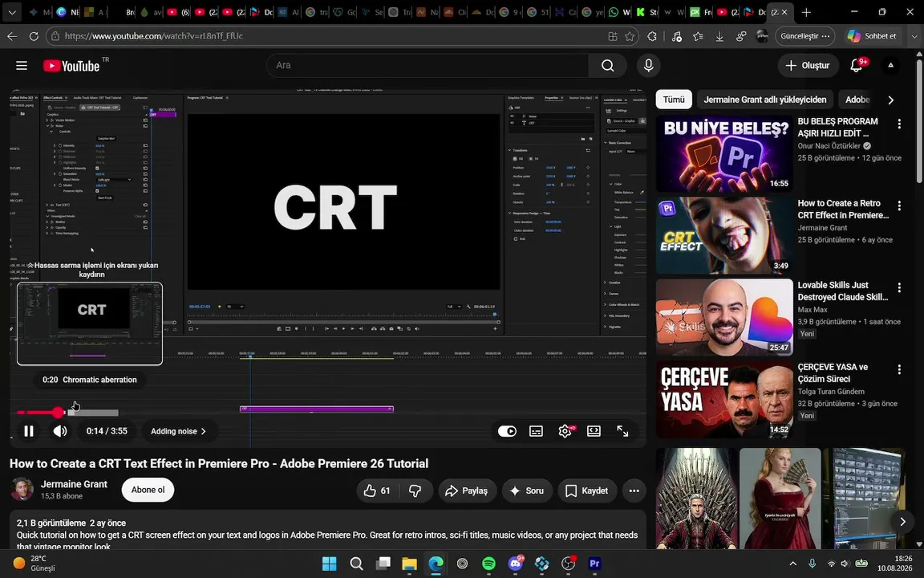
Task: Click the 0:14 / 3:55 time display
Action: tap(107, 431)
